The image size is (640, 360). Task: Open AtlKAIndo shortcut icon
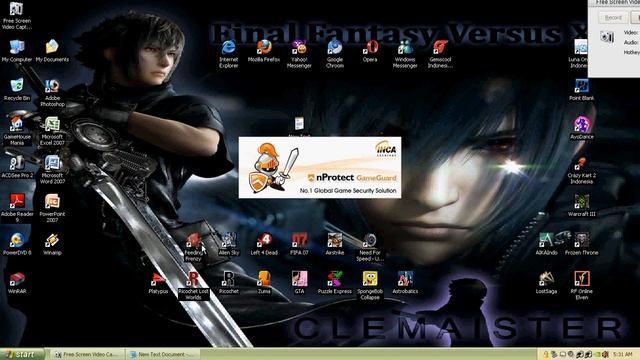[547, 244]
